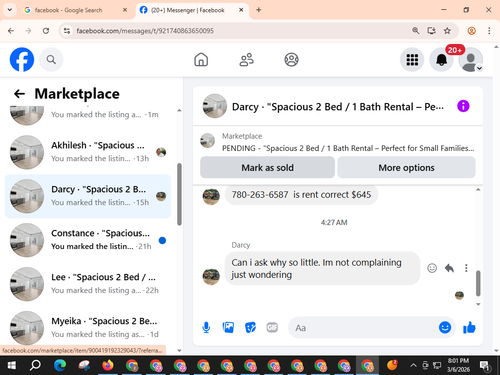500x375 pixels.
Task: Open Chrome three-dot menu
Action: (489, 31)
